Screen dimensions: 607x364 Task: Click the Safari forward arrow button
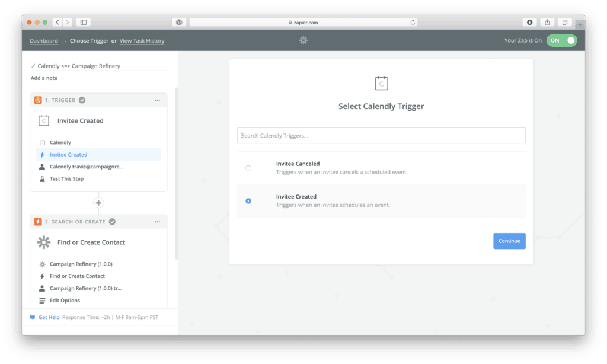68,22
